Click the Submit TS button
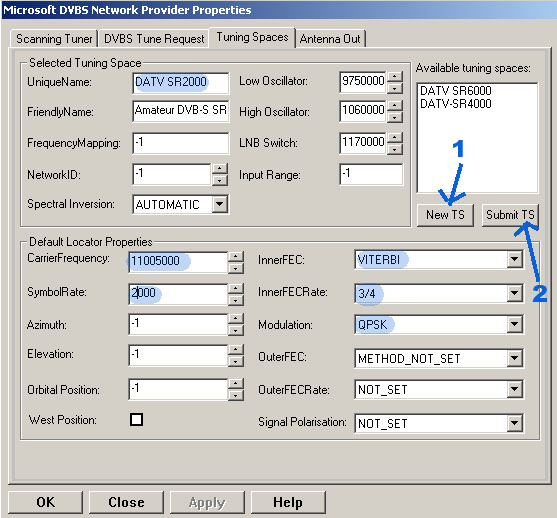The image size is (557, 518). 510,215
